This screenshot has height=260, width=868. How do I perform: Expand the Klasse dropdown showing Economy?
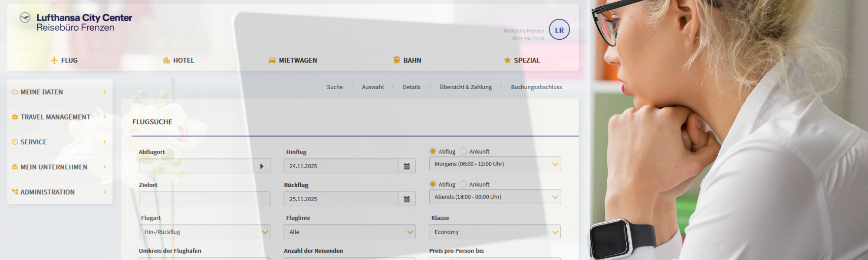(x=495, y=232)
